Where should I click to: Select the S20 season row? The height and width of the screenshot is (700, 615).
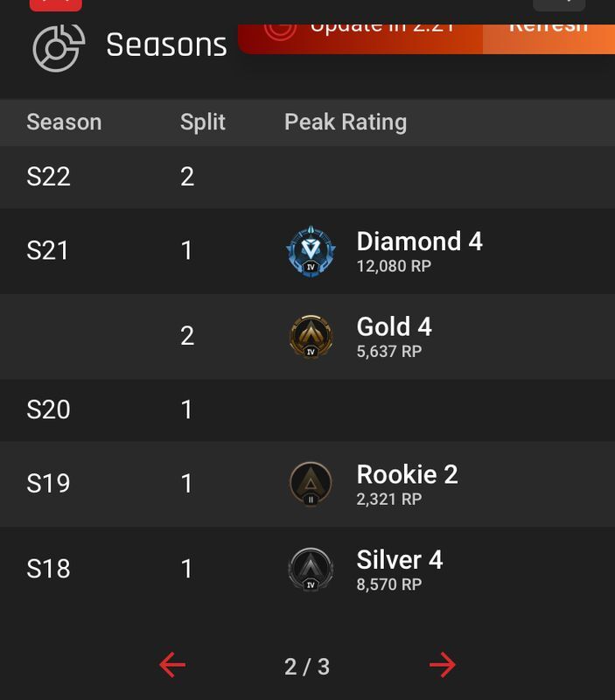click(x=308, y=409)
